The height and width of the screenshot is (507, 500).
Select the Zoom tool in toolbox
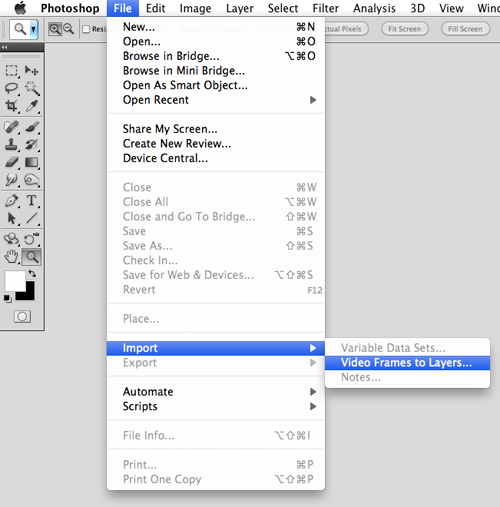coord(32,257)
